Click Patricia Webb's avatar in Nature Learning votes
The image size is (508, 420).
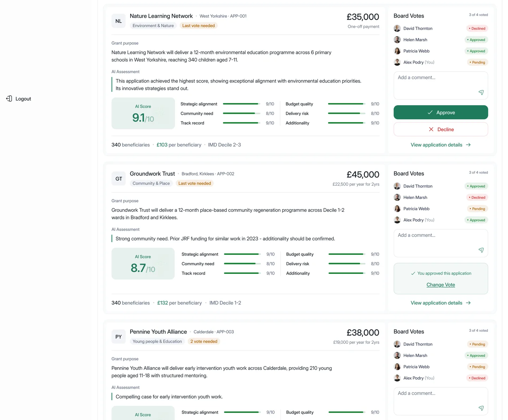(x=397, y=51)
